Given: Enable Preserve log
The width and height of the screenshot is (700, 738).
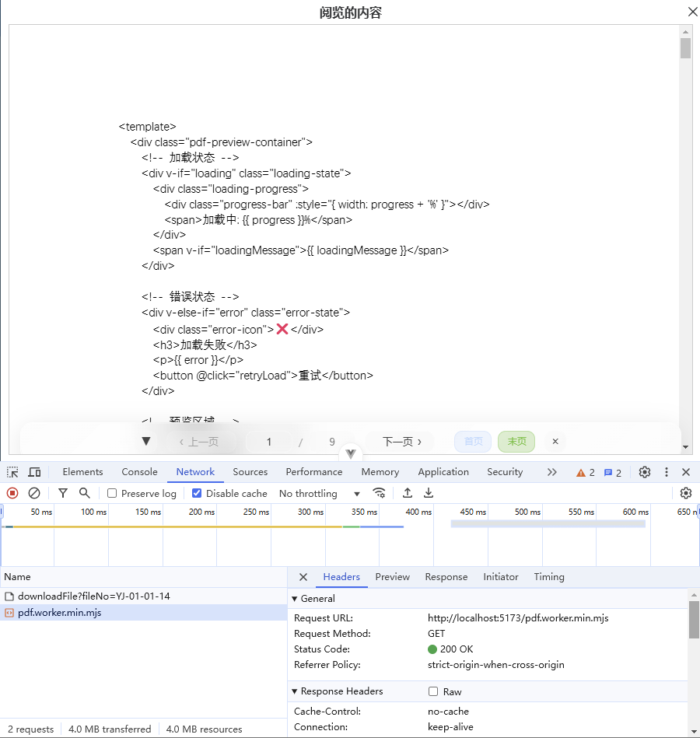Looking at the screenshot, I should tap(110, 493).
